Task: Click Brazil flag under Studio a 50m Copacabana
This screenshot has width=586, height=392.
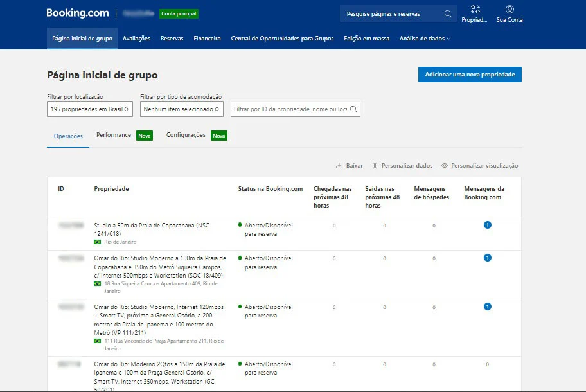Action: tap(98, 242)
